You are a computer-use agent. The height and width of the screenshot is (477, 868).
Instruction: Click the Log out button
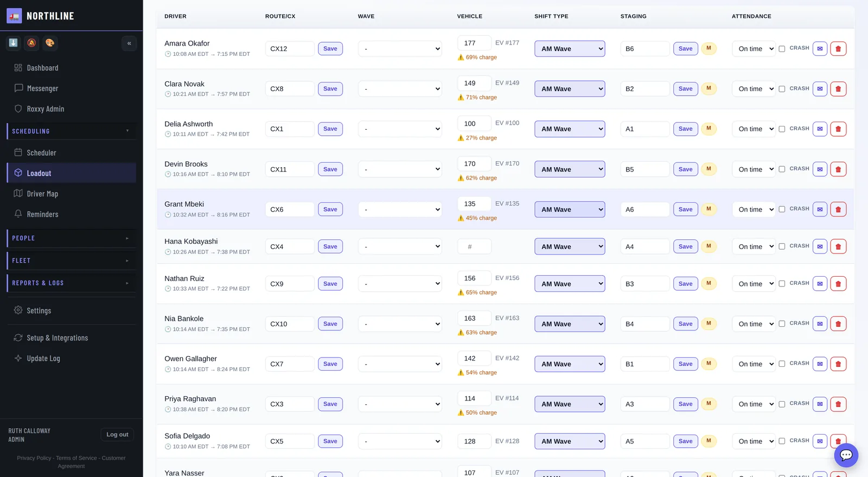(117, 435)
